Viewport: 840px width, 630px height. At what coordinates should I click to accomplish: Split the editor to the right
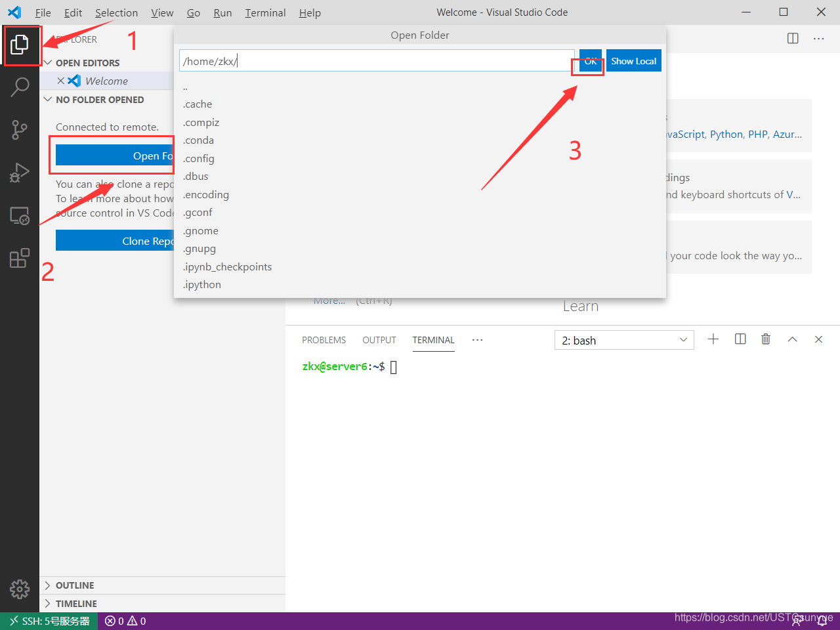click(x=793, y=39)
